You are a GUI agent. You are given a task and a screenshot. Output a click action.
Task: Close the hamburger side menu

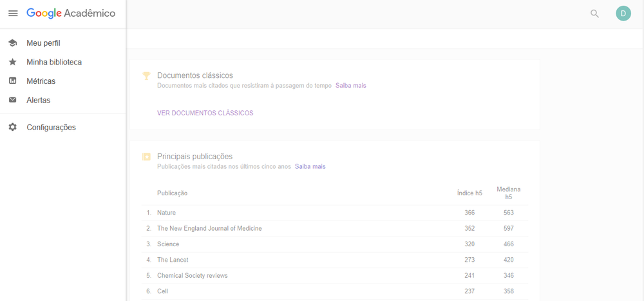(13, 14)
